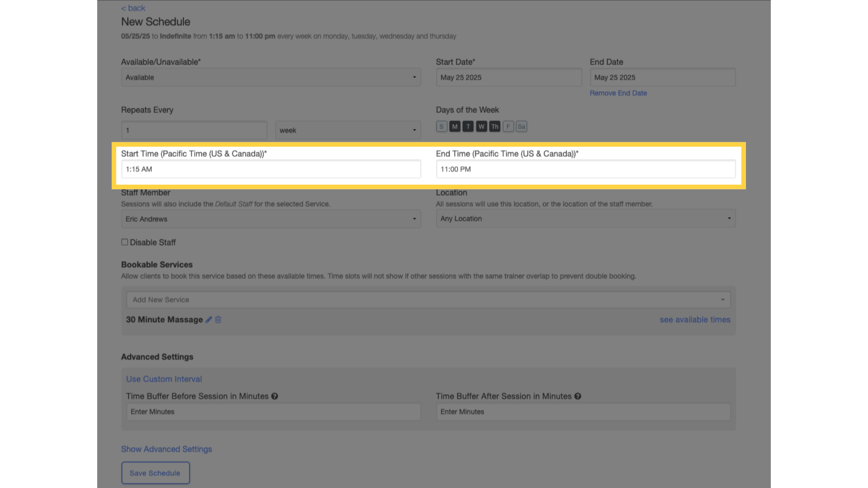This screenshot has height=488, width=868.
Task: Click the Save Schedule button
Action: pyautogui.click(x=155, y=473)
